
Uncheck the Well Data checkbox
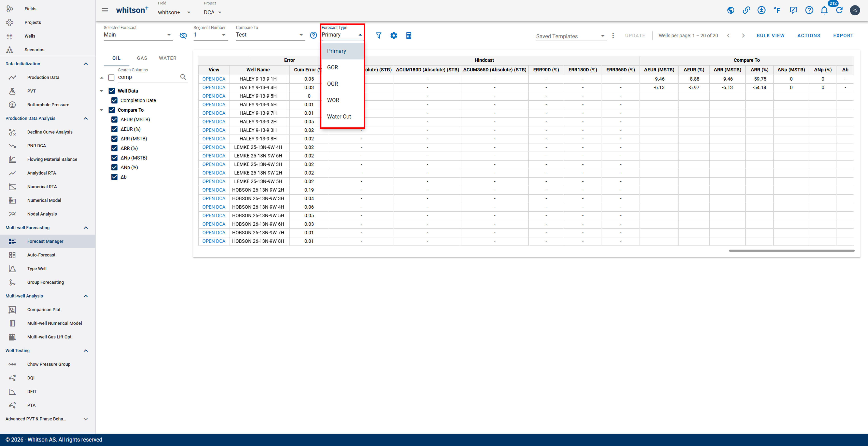(111, 91)
